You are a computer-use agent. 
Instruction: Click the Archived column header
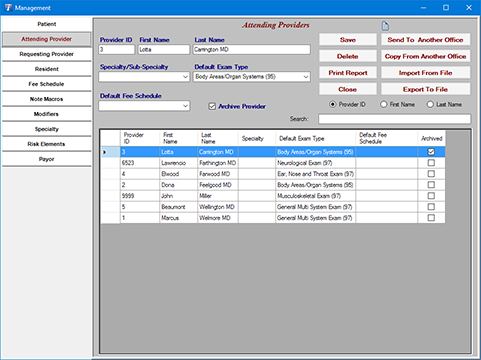pyautogui.click(x=431, y=138)
